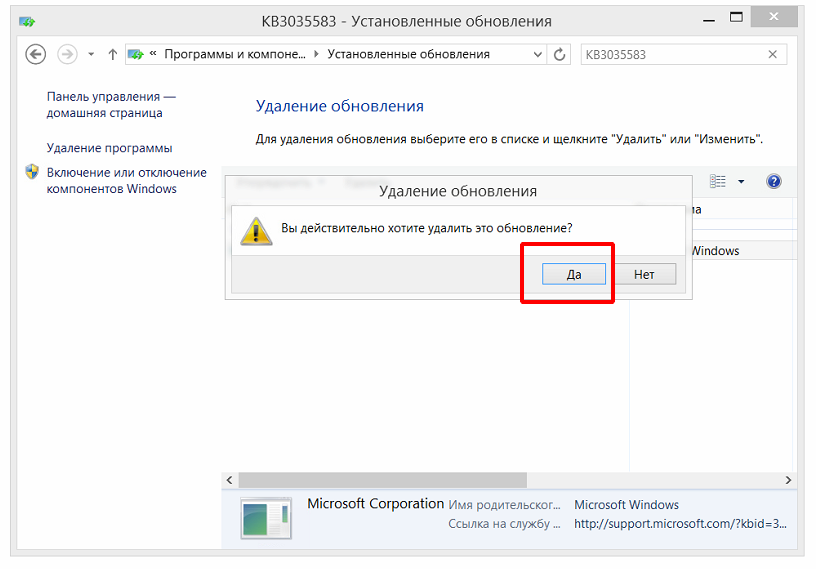This screenshot has width=816, height=569.
Task: Click the Back navigation arrow
Action: pyautogui.click(x=36, y=54)
